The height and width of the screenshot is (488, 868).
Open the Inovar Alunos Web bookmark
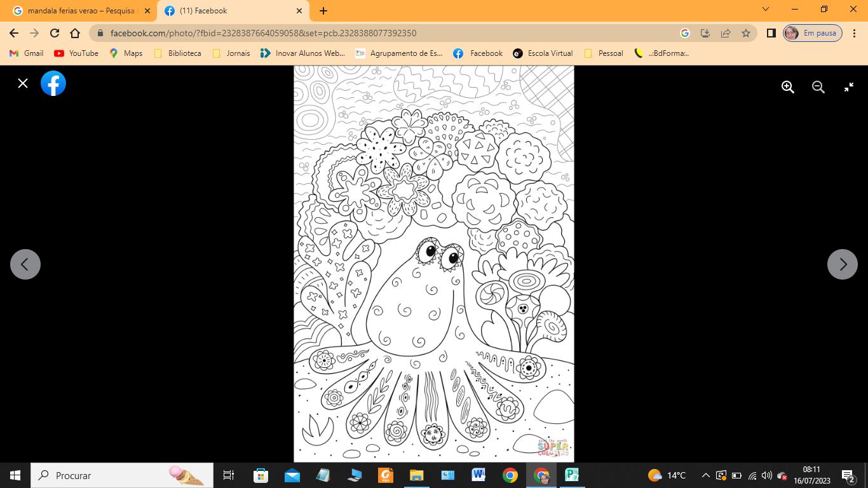click(x=302, y=53)
